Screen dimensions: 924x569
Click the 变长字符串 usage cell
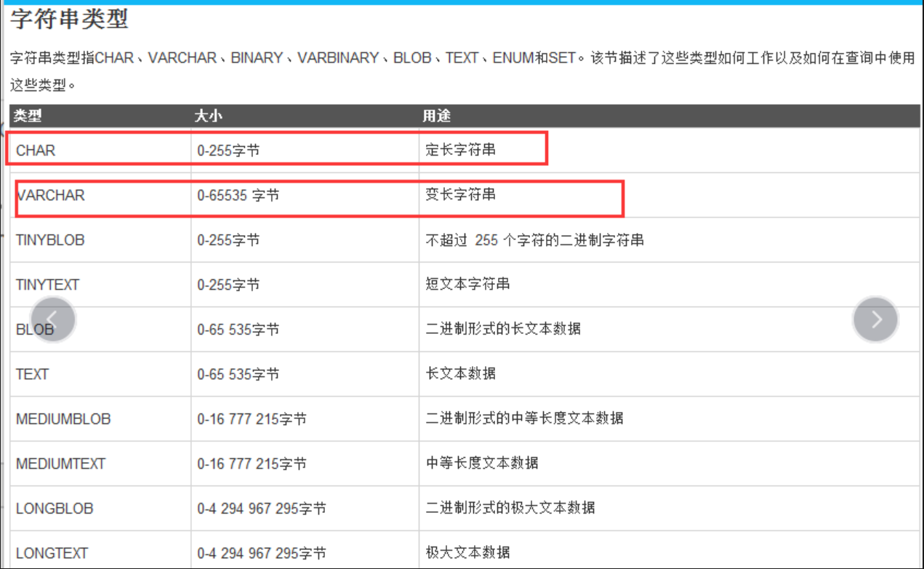tap(670, 195)
